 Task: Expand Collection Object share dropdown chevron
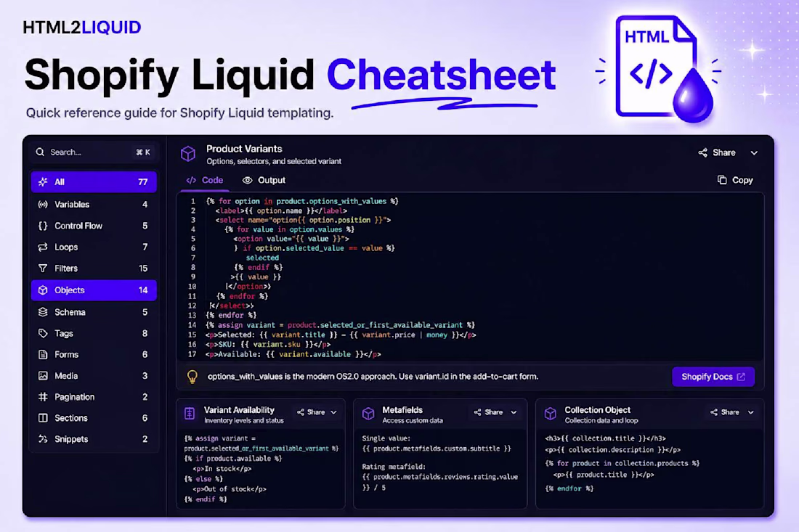750,412
